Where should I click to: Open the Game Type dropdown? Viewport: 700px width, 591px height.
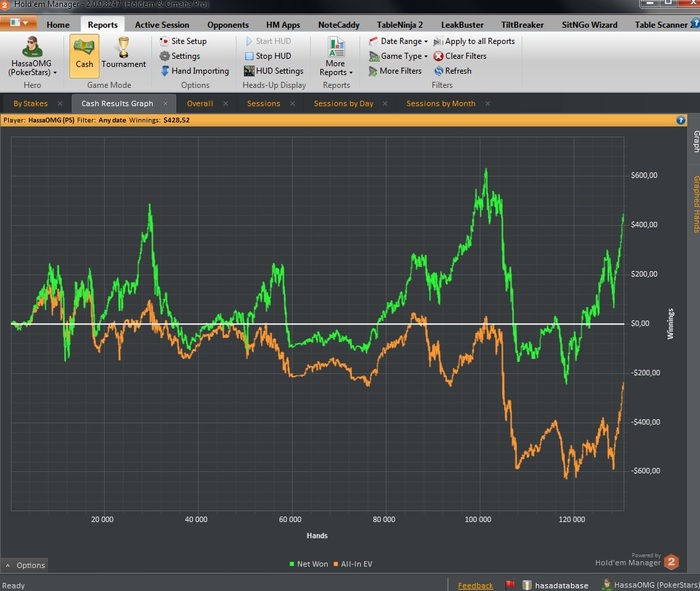(x=401, y=56)
